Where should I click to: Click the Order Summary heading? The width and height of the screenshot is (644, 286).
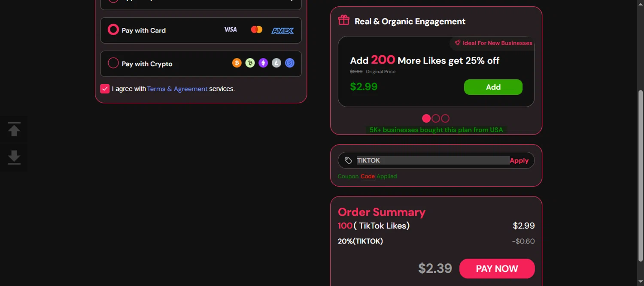click(x=382, y=212)
